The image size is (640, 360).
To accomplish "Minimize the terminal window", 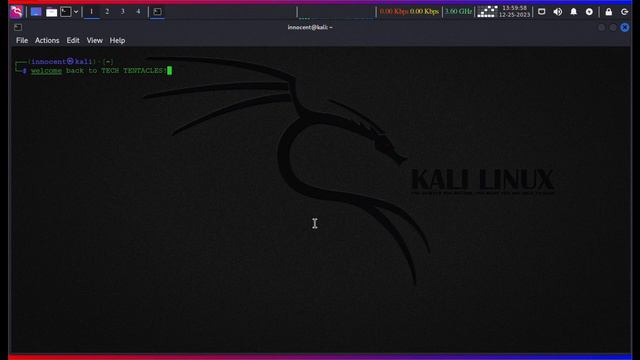I will click(602, 27).
